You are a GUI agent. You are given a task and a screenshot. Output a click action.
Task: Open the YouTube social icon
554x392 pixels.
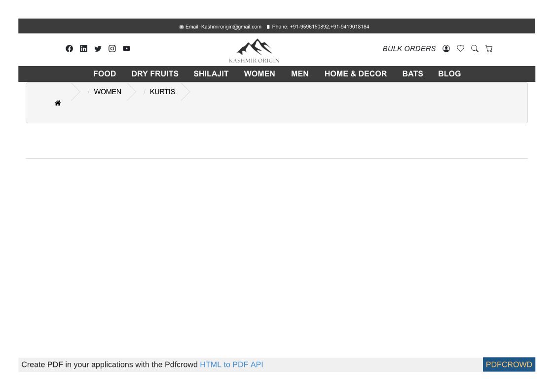click(x=126, y=48)
